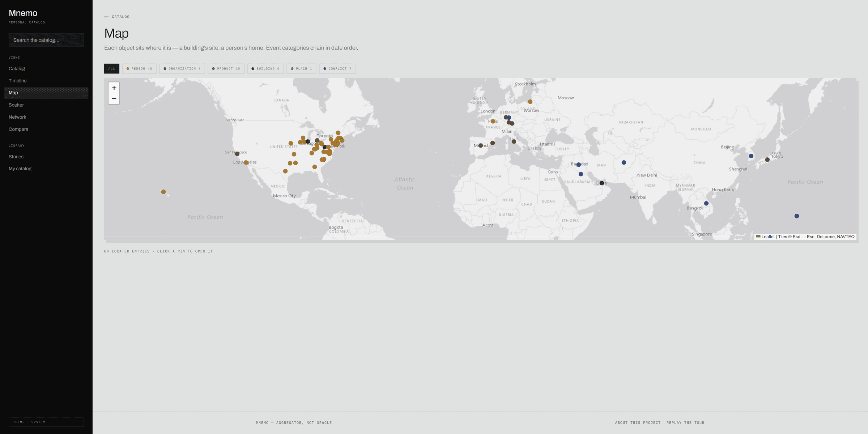Select the Map sidebar item

coord(46,93)
